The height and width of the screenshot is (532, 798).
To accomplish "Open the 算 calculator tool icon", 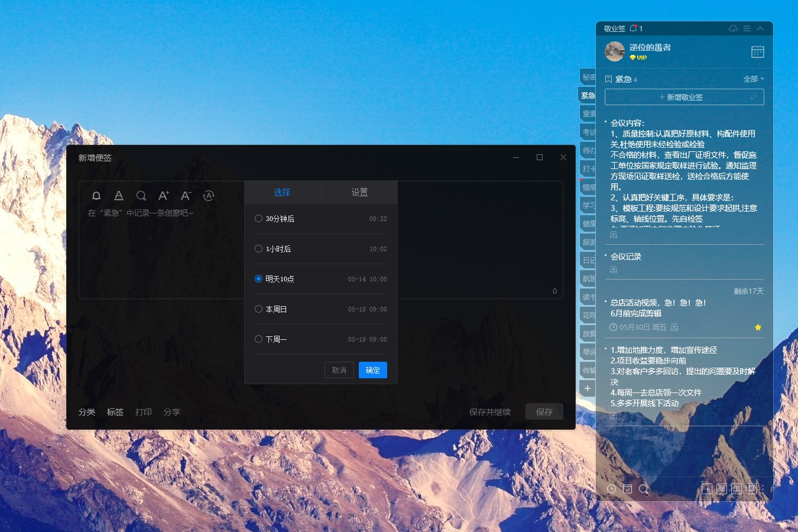I will (751, 489).
